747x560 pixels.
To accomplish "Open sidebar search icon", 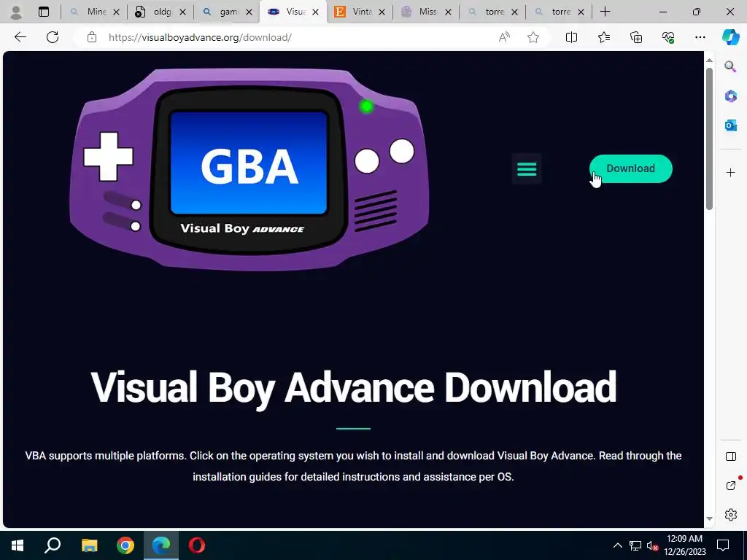I will pos(730,66).
